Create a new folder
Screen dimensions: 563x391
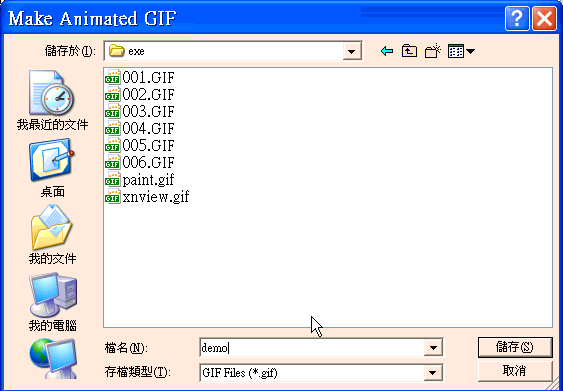432,51
